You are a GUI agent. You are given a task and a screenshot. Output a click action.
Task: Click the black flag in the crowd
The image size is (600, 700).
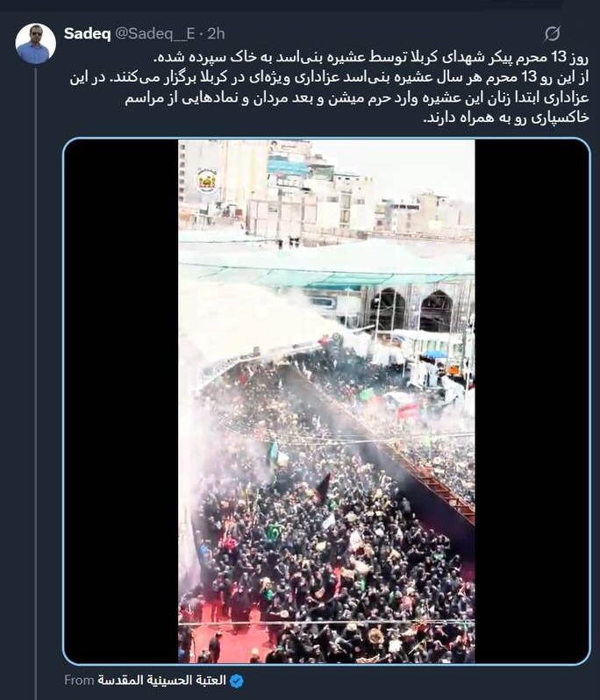[x=322, y=488]
